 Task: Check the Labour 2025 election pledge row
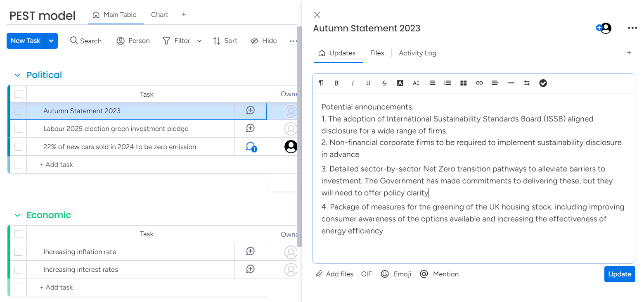[18, 128]
